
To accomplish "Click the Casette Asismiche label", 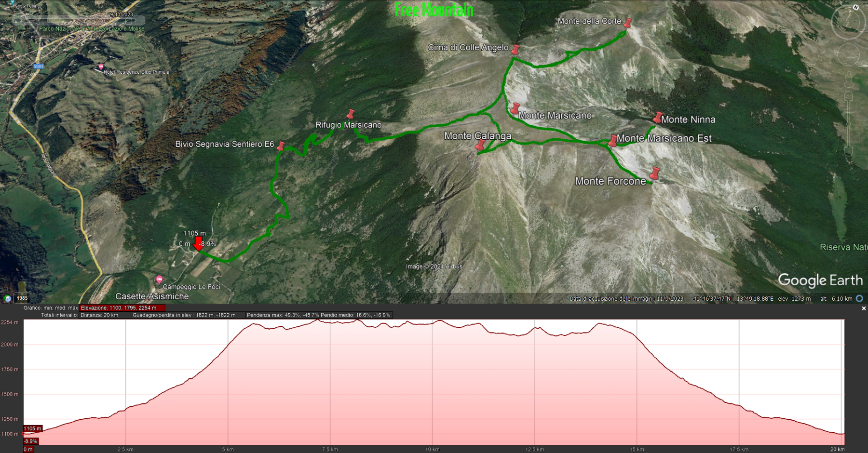I will tap(152, 296).
